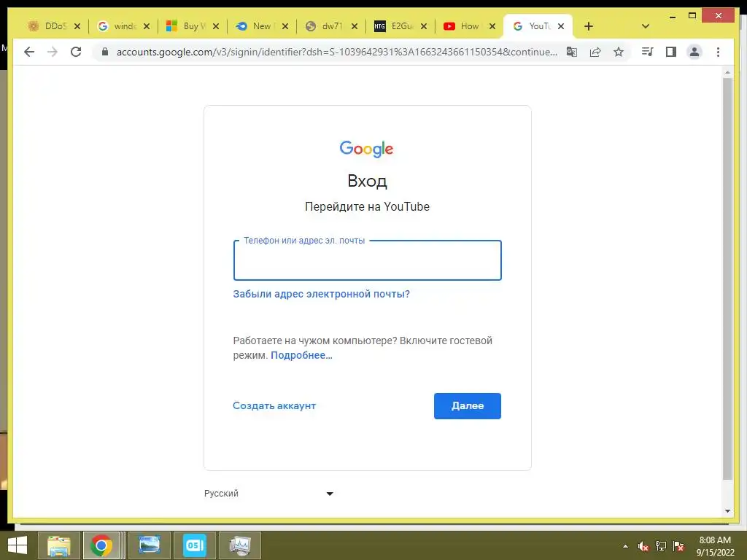Go back to the previous page
Screen dimensions: 747x560
point(29,52)
